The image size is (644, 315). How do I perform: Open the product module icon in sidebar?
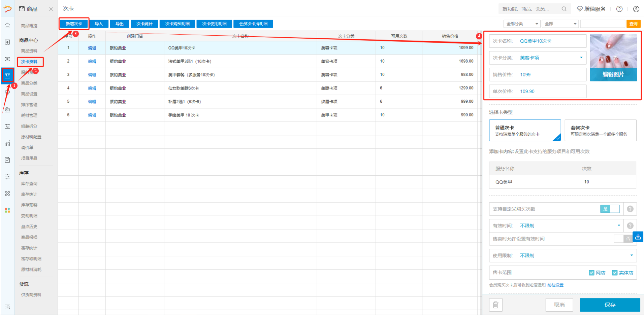point(7,75)
